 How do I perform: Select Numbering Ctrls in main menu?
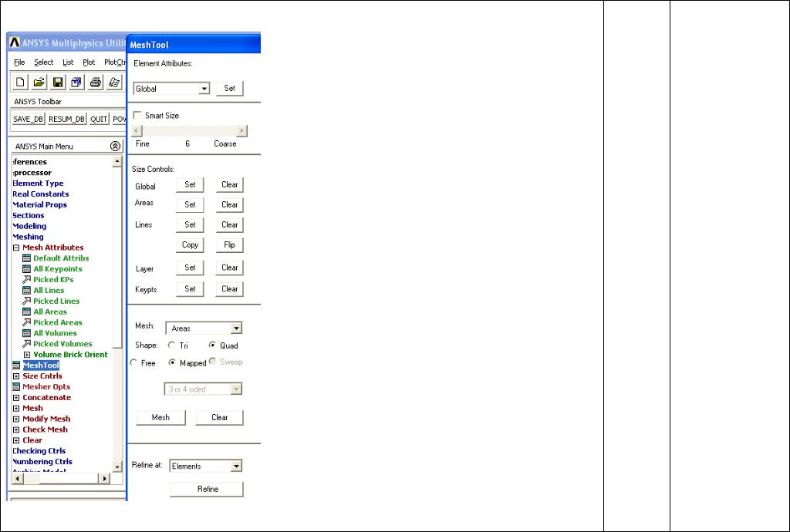coord(42,462)
